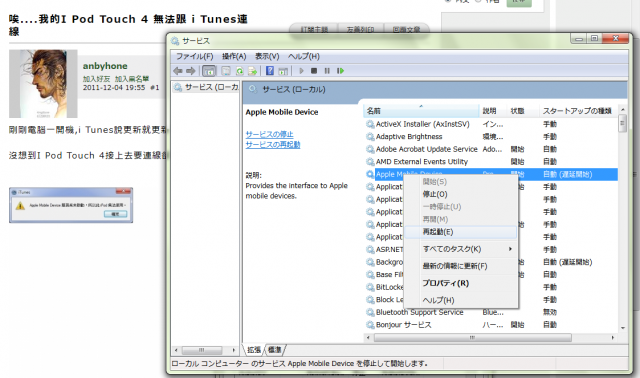Click the Back arrow in Services toolbar
Screen dimensions: 640x378
pos(178,71)
